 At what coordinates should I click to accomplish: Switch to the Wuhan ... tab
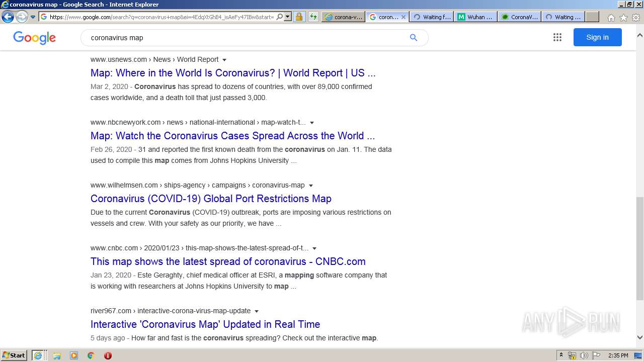(x=475, y=17)
